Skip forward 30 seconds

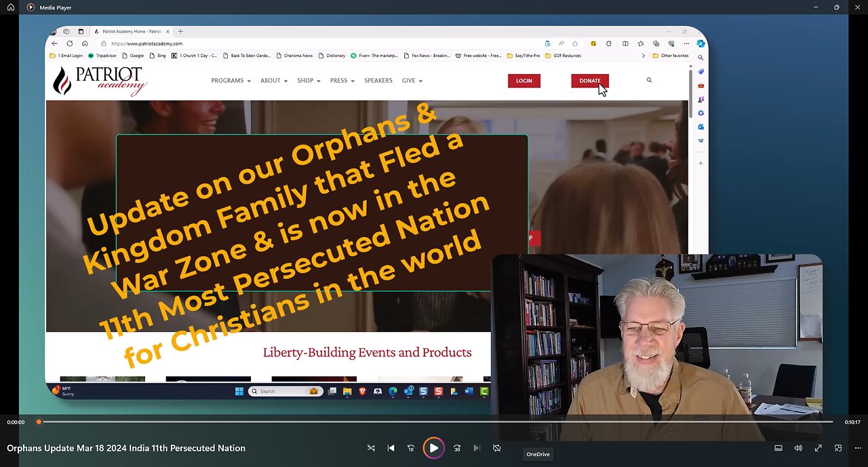click(456, 448)
